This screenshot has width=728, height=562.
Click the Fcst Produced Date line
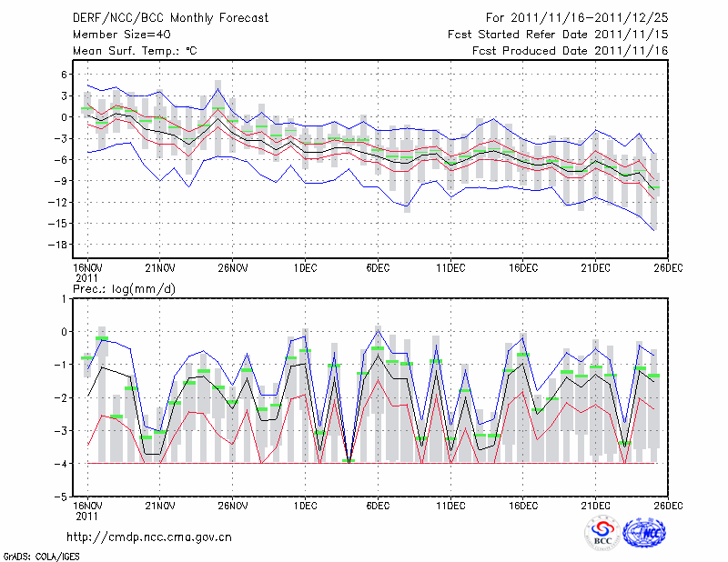(x=570, y=51)
